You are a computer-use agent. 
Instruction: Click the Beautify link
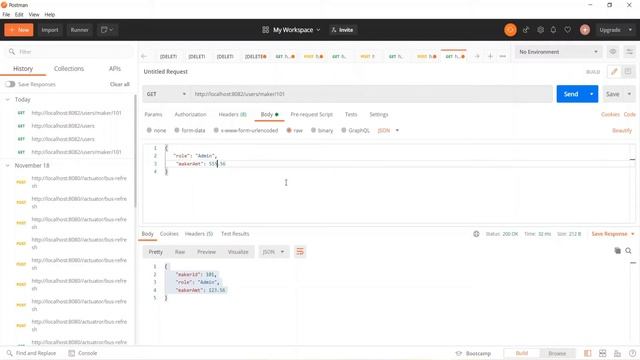click(x=622, y=130)
